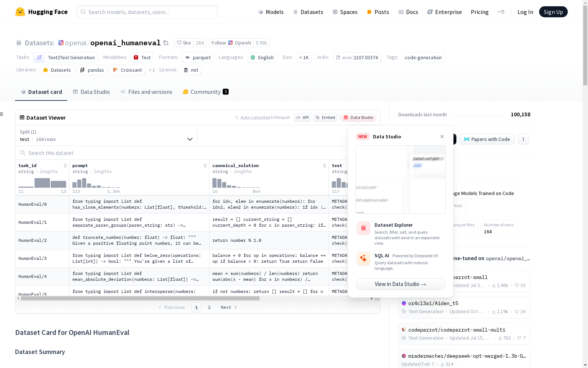Open the openai organization link

point(76,43)
